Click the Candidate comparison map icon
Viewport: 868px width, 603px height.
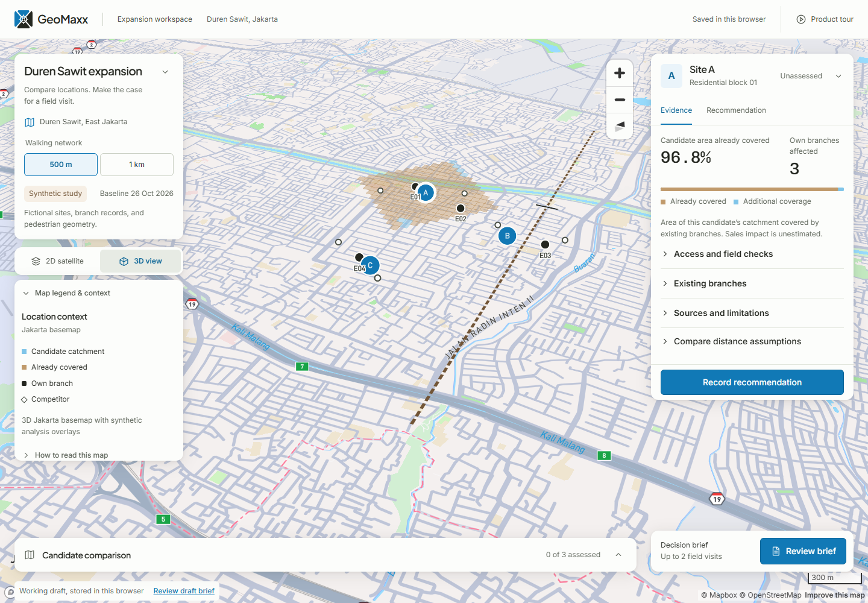pyautogui.click(x=30, y=555)
